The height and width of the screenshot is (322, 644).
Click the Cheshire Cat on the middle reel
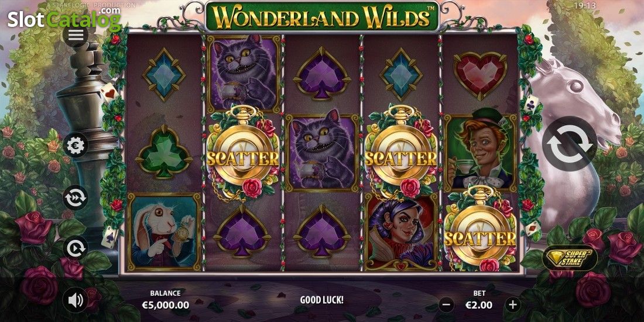(322, 152)
